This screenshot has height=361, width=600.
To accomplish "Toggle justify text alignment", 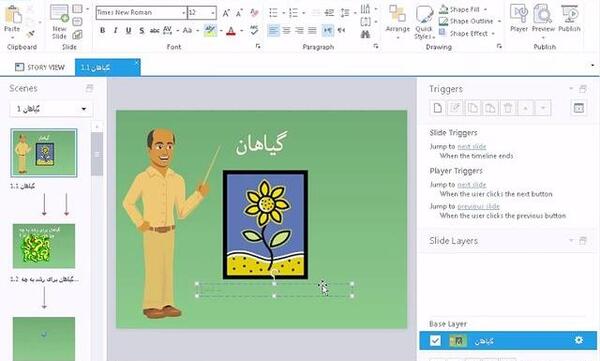I will click(x=312, y=30).
